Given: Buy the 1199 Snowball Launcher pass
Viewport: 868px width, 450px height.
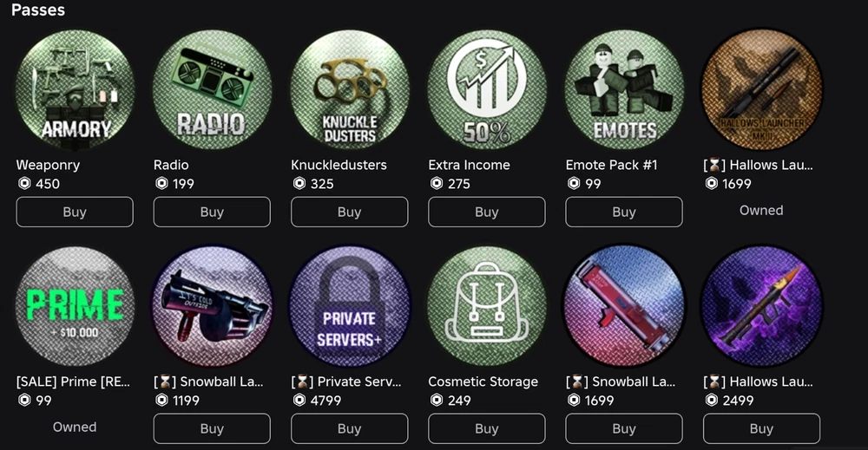Looking at the screenshot, I should pyautogui.click(x=212, y=428).
